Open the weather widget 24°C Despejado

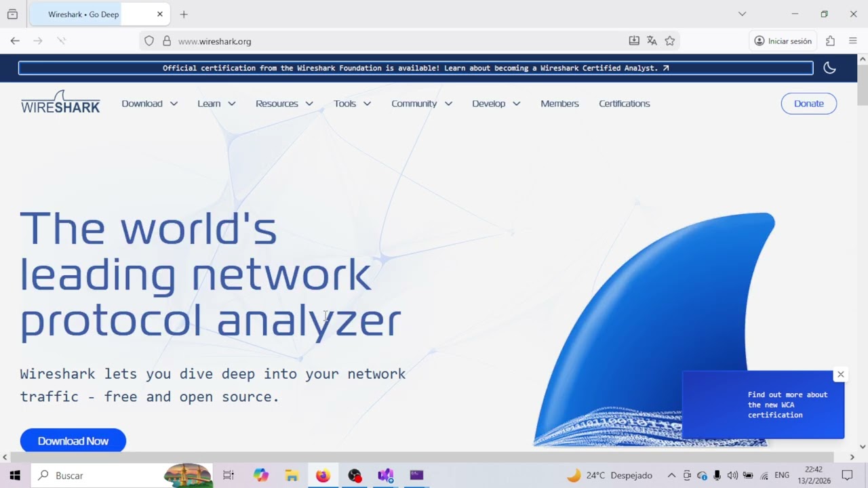[x=610, y=475]
